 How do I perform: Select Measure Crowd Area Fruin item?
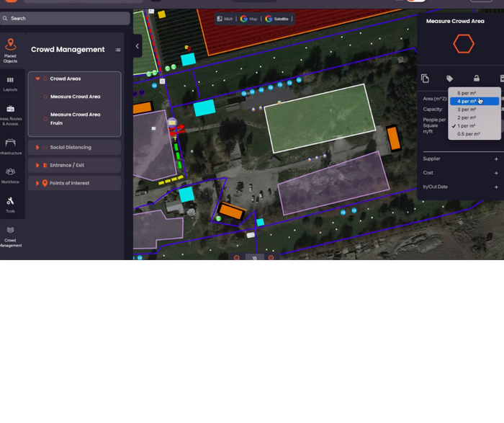[75, 118]
